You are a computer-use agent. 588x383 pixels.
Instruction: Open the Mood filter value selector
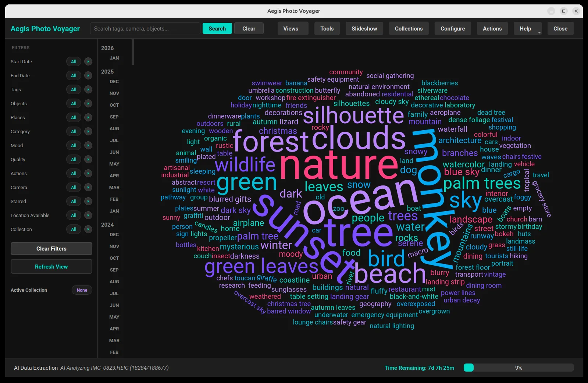pos(74,145)
